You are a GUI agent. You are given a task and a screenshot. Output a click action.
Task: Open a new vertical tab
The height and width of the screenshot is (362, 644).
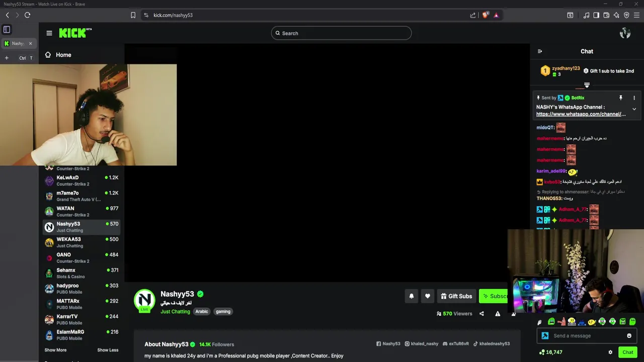7,58
